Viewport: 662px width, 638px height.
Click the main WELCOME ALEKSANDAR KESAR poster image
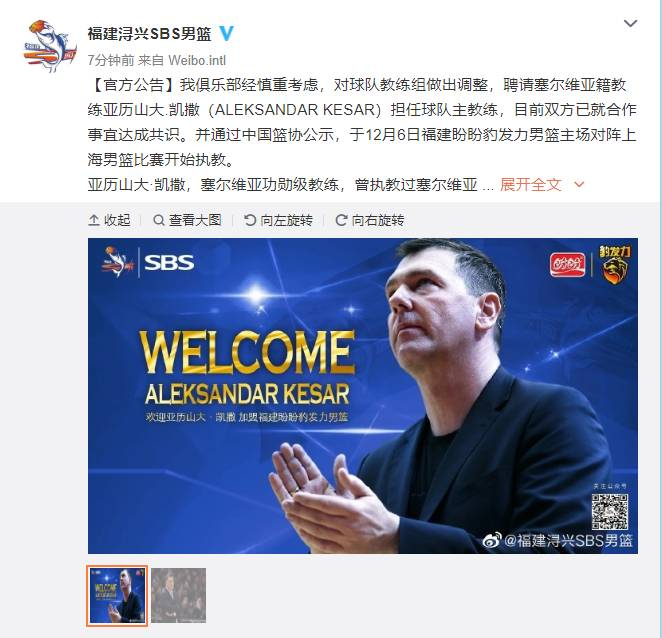point(363,396)
